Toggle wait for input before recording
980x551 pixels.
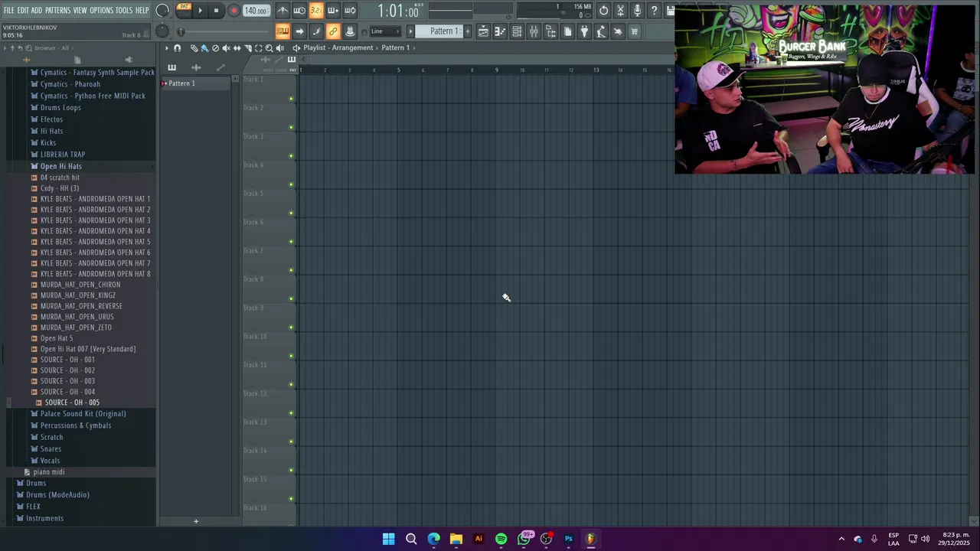click(x=299, y=11)
